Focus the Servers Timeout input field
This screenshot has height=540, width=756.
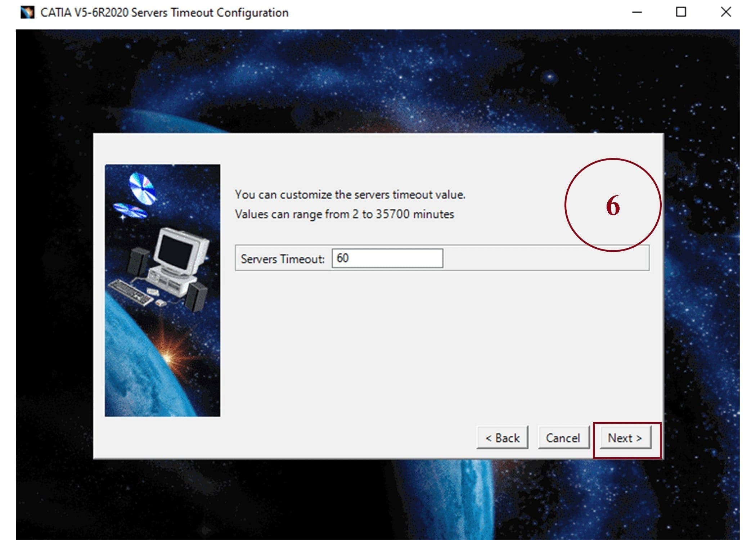(x=387, y=258)
